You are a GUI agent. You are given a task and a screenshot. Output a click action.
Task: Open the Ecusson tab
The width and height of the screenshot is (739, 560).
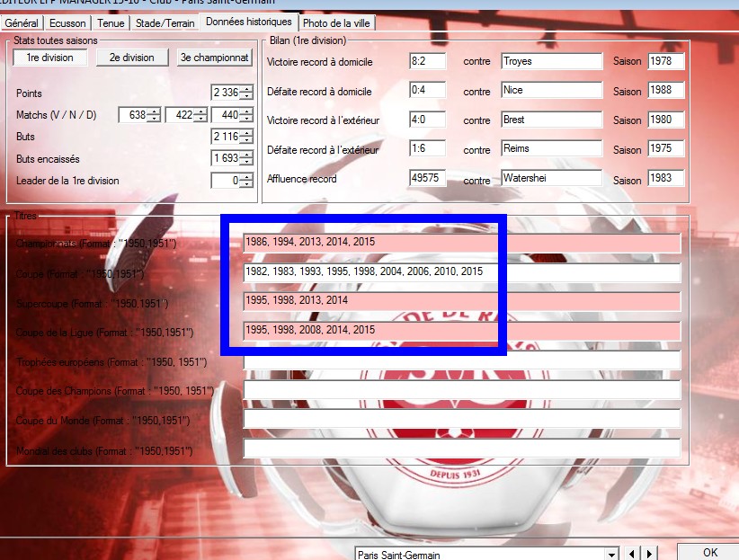pos(67,23)
